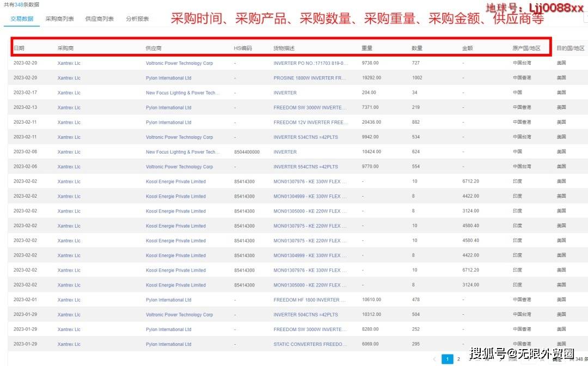The width and height of the screenshot is (588, 366).
Task: Select date cell 2023-02-08
Action: tap(25, 151)
